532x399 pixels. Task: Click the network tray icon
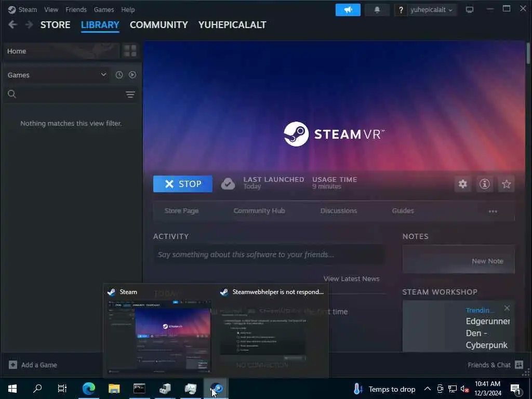click(x=453, y=389)
